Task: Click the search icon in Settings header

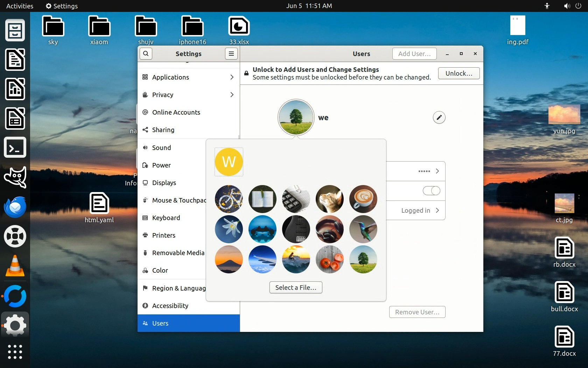Action: pos(146,54)
